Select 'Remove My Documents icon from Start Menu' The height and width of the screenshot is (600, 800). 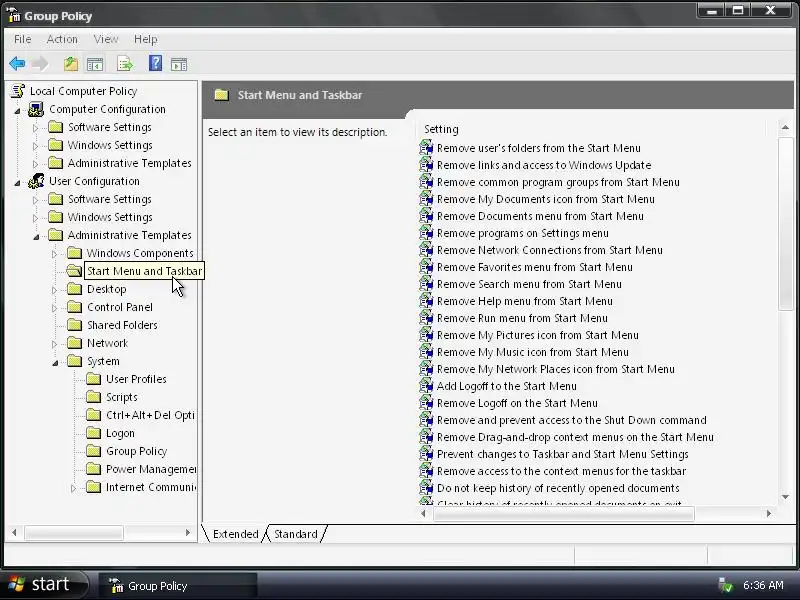coord(545,199)
